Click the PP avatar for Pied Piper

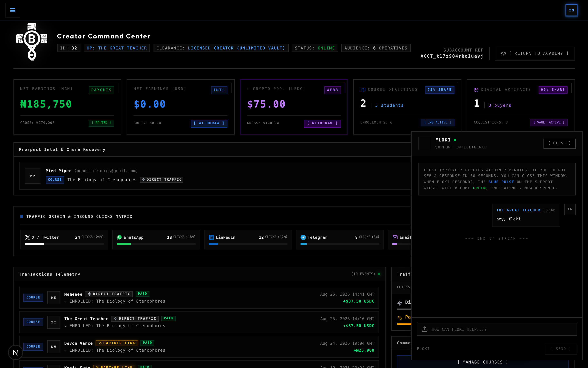(32, 176)
